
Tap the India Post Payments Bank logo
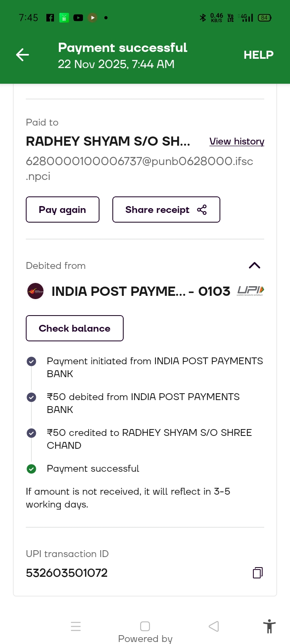[x=35, y=291]
